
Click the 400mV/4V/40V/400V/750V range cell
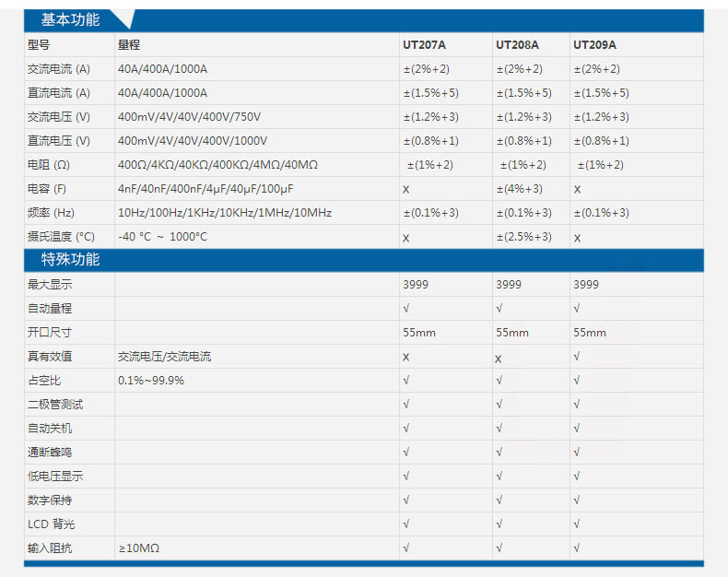(190, 117)
